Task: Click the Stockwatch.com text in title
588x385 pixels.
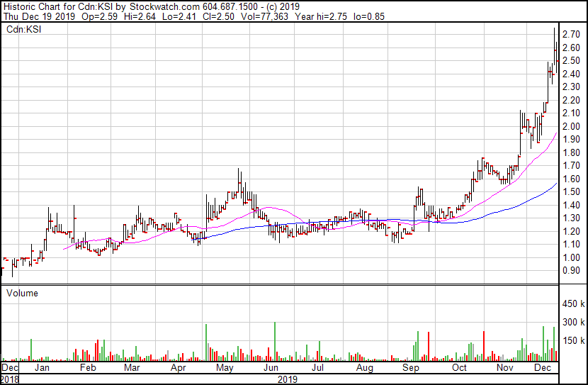Action: point(164,6)
